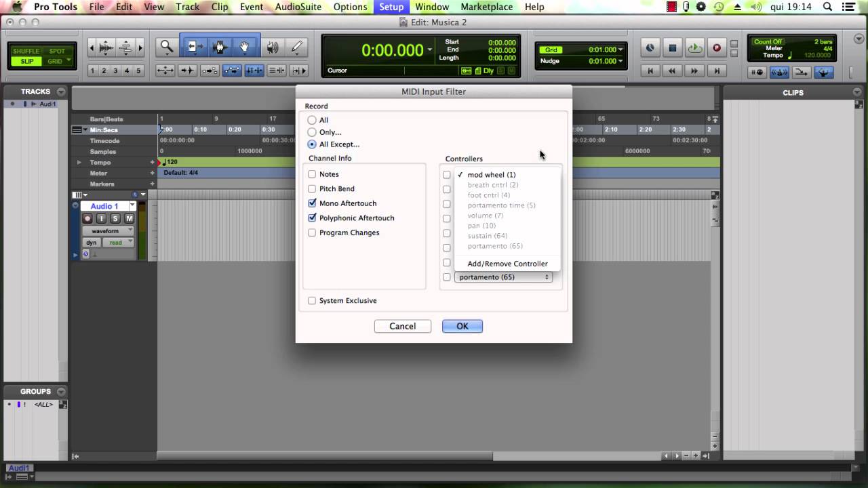Toggle Tempo Ruler Enable conductor button
The width and height of the screenshot is (868, 488).
[824, 72]
